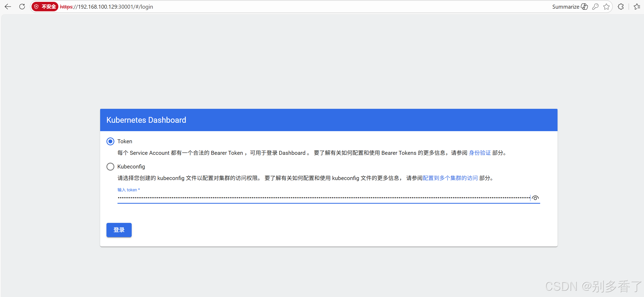Go back with the browser back arrow
This screenshot has width=644, height=297.
(x=8, y=7)
